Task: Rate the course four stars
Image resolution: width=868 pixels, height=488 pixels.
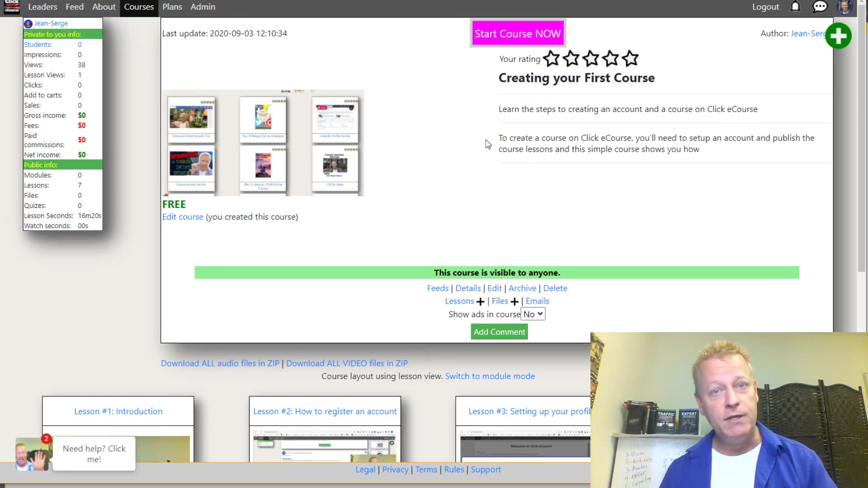Action: 611,58
